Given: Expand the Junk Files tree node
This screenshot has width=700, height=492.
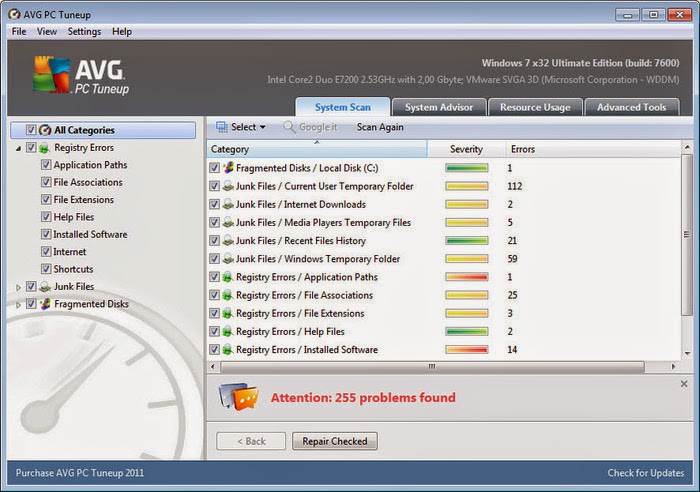Looking at the screenshot, I should [x=18, y=288].
